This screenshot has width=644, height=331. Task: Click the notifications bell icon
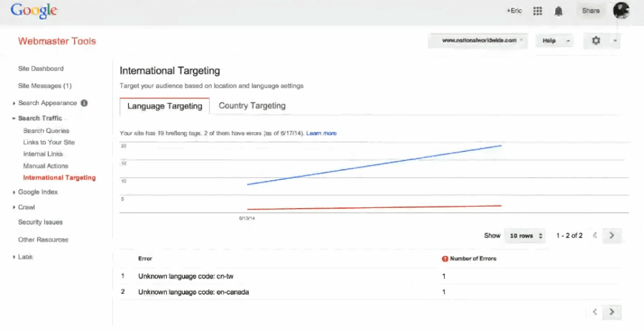click(x=558, y=11)
